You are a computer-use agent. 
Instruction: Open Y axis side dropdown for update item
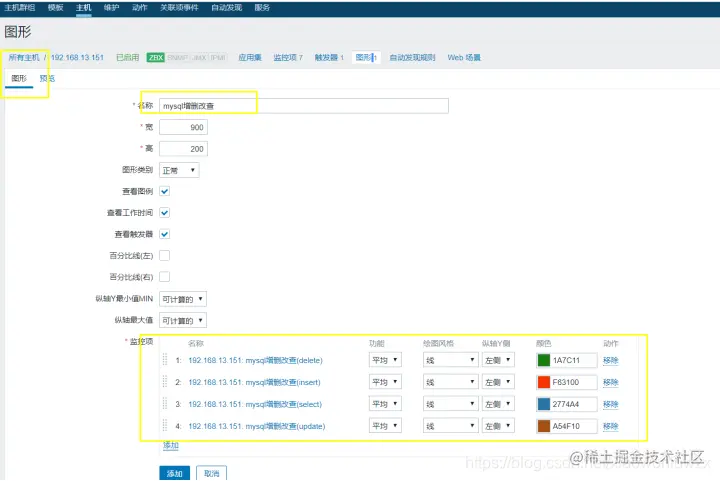498,426
